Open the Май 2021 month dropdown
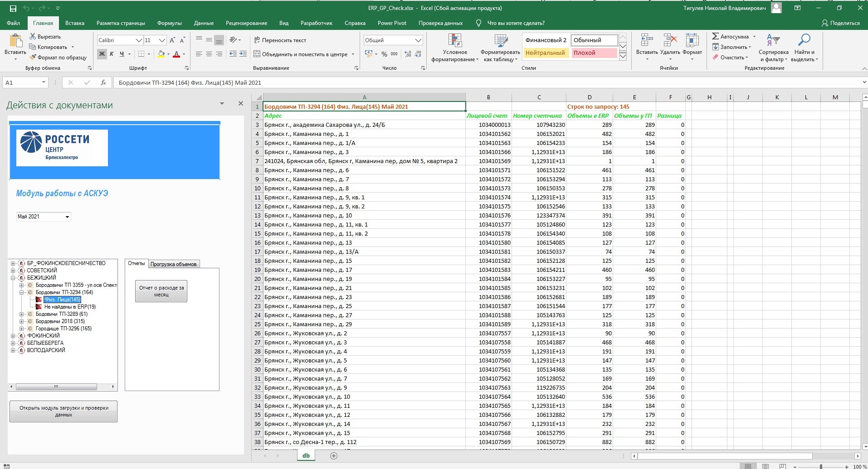Image resolution: width=868 pixels, height=469 pixels. (67, 217)
